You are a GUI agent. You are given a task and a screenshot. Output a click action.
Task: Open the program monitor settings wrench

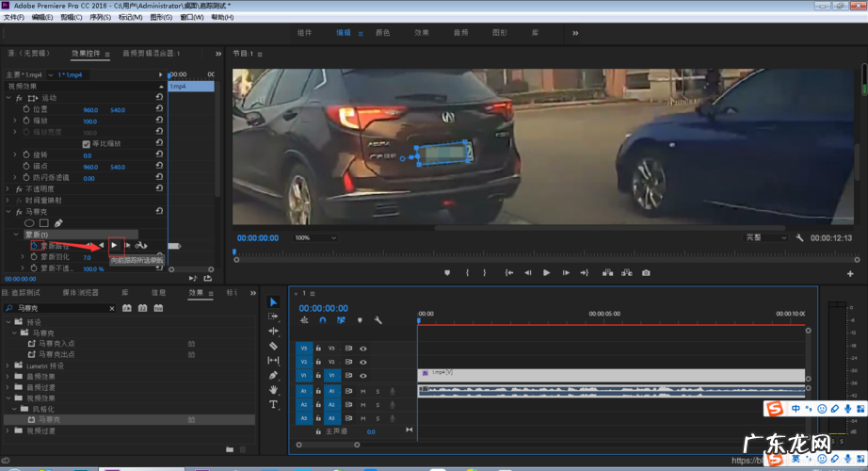(799, 238)
